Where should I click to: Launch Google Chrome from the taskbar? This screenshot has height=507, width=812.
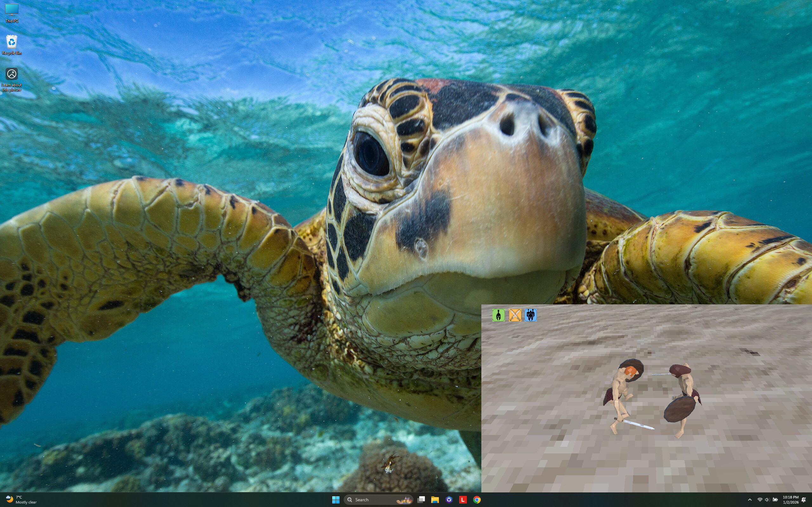pyautogui.click(x=477, y=500)
